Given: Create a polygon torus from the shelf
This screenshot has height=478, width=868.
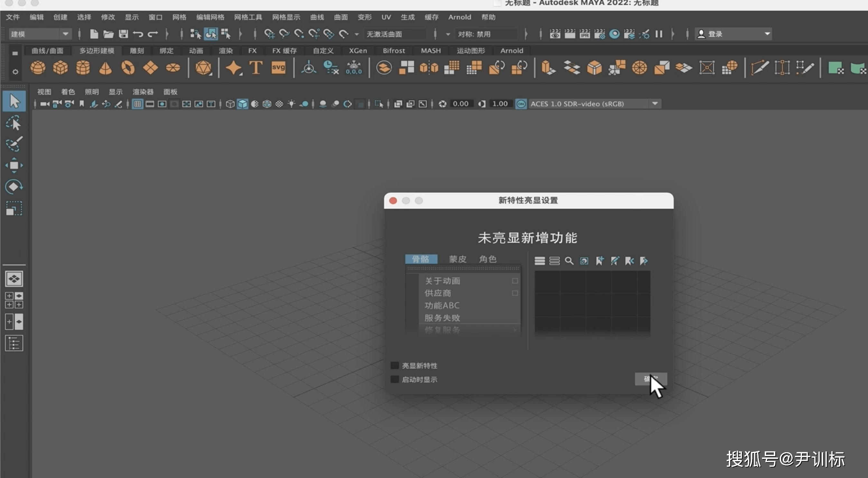Looking at the screenshot, I should point(128,68).
